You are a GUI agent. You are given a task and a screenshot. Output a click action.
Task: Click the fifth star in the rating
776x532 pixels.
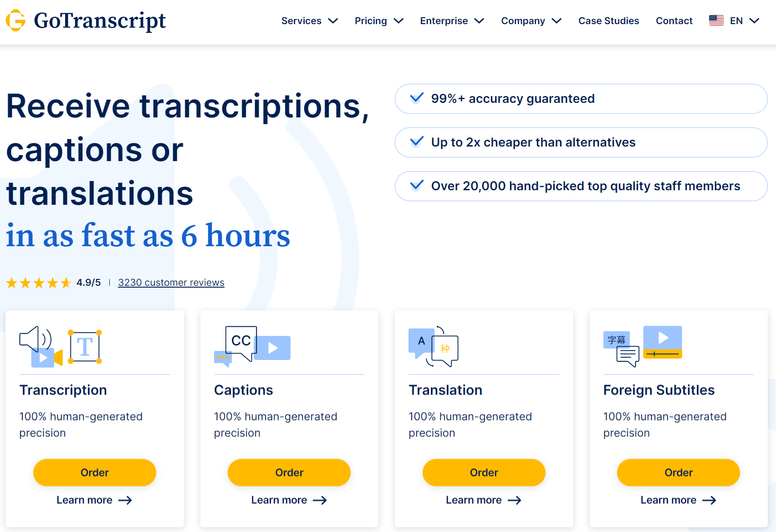coord(67,283)
